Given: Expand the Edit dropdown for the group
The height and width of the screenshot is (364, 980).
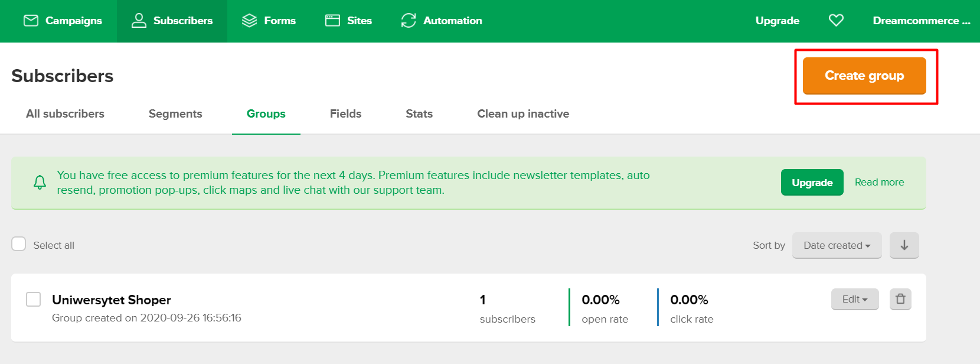Looking at the screenshot, I should point(854,299).
